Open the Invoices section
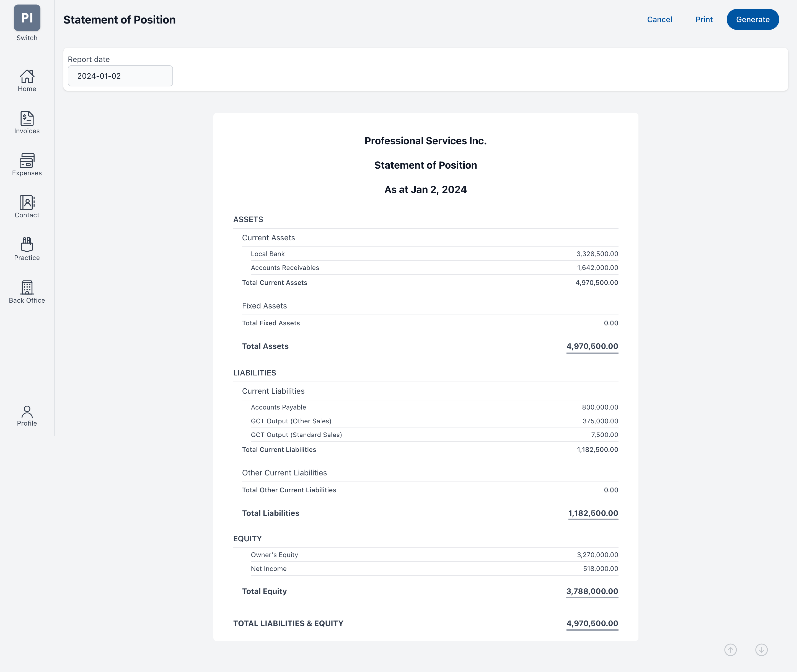This screenshot has width=797, height=672. tap(27, 122)
